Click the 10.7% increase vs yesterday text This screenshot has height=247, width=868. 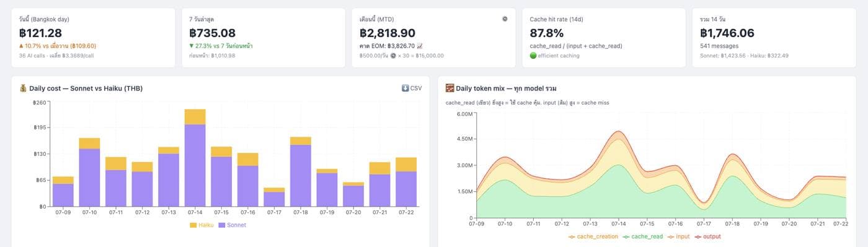[58, 46]
